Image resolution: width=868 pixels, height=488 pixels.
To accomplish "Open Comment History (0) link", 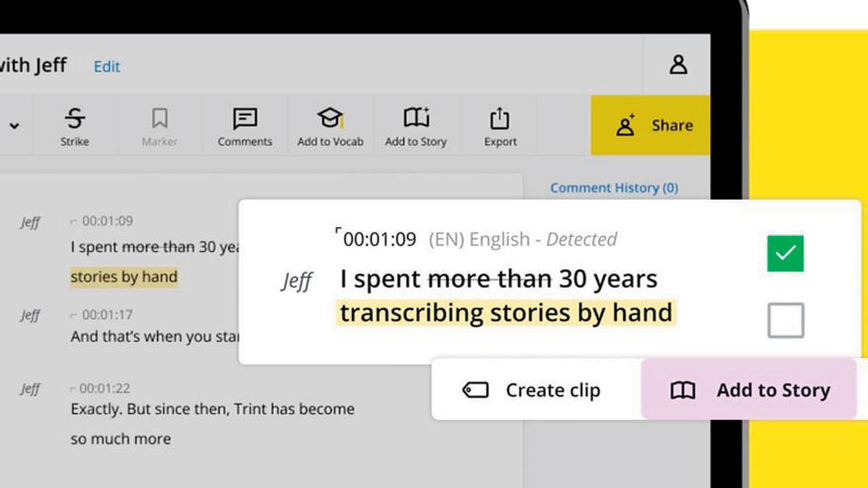I will (614, 188).
